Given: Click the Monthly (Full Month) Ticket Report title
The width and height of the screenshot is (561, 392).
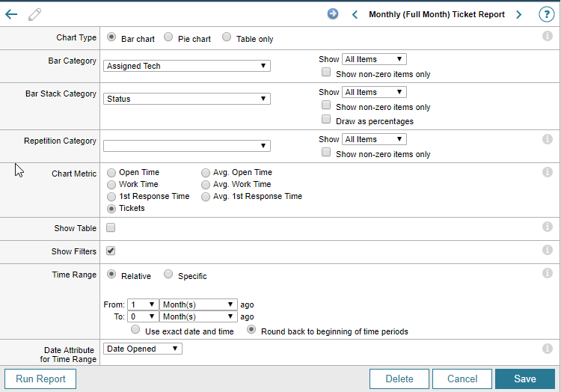Looking at the screenshot, I should coord(437,15).
